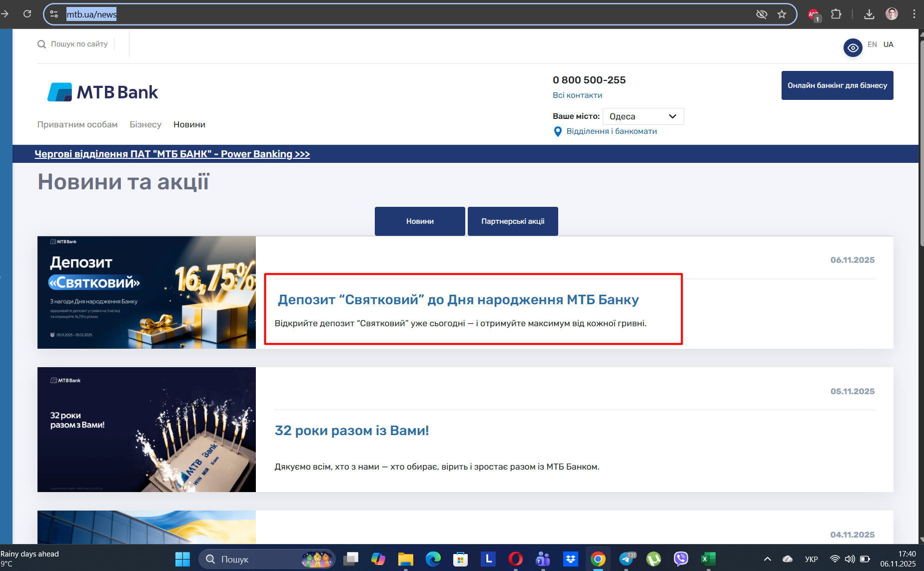Open the Депозит Святковий 16,75% thumbnail

(146, 292)
